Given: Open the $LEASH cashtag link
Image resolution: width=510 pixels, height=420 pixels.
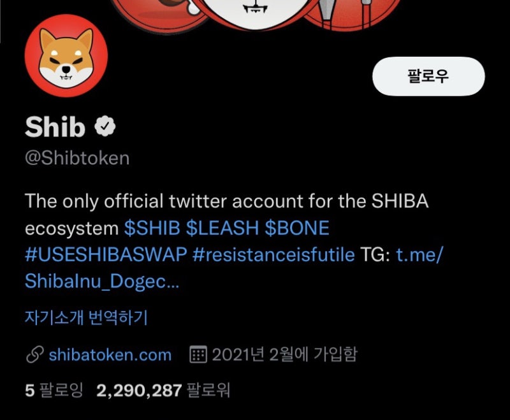Looking at the screenshot, I should tap(222, 228).
